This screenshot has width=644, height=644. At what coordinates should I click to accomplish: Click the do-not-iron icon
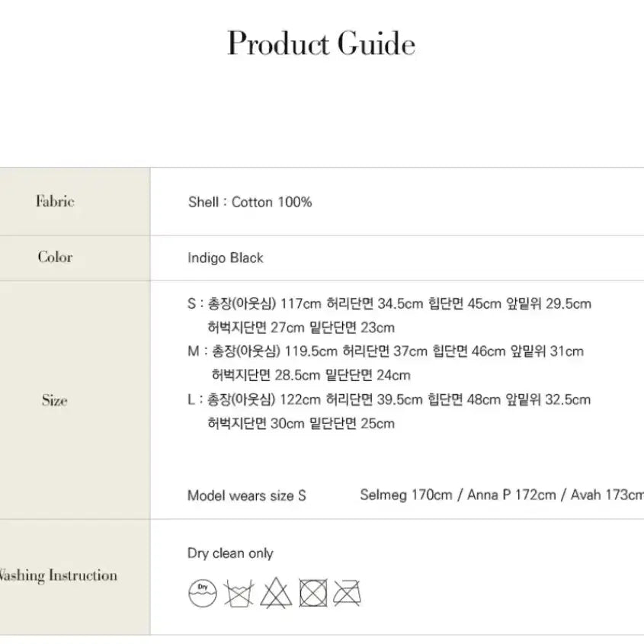(347, 592)
